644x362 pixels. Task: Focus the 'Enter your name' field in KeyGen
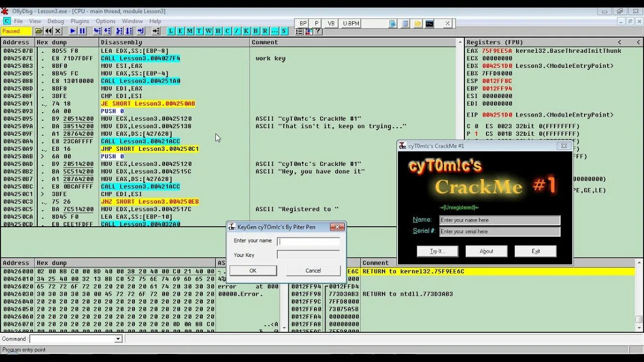tap(308, 241)
